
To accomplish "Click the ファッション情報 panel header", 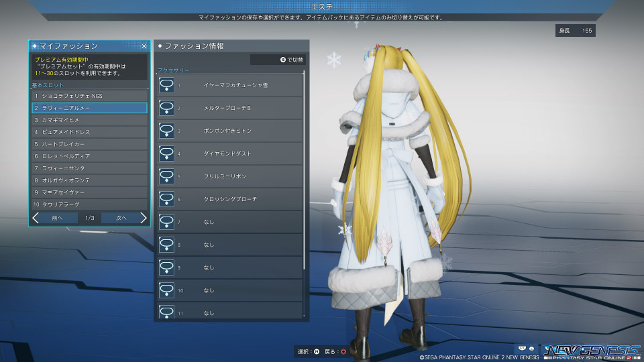I will click(231, 46).
